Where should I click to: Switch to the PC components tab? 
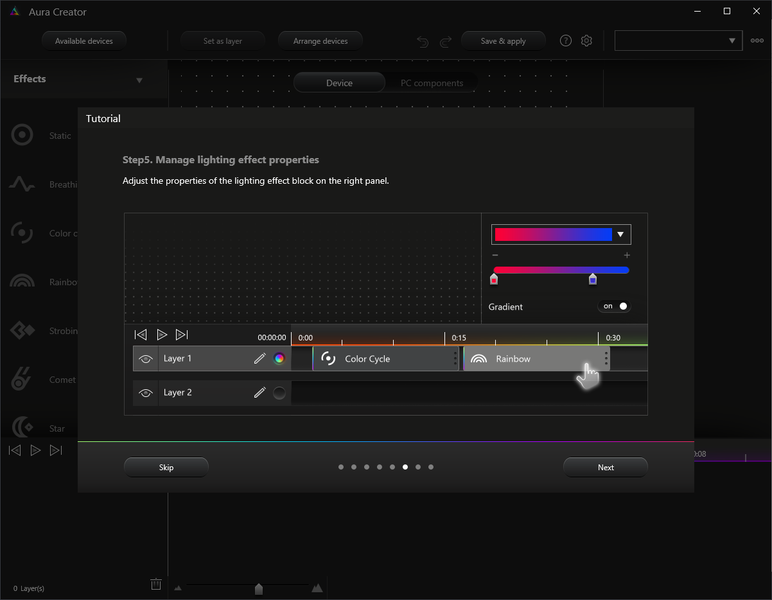click(x=432, y=83)
